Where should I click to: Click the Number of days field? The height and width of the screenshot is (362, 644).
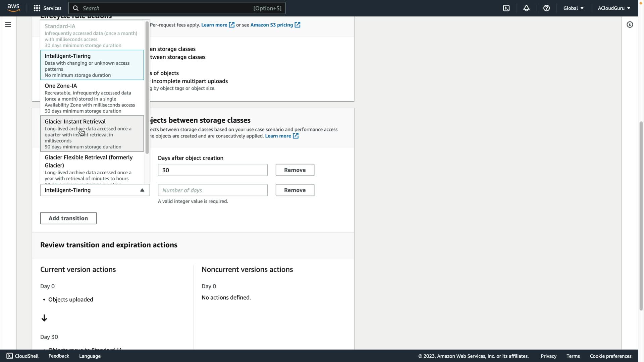point(213,190)
